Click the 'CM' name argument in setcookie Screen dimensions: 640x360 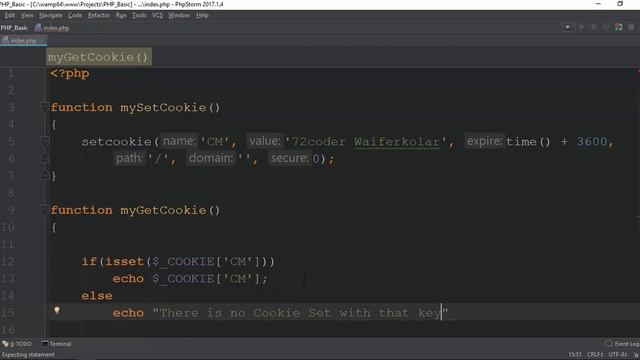coord(214,142)
